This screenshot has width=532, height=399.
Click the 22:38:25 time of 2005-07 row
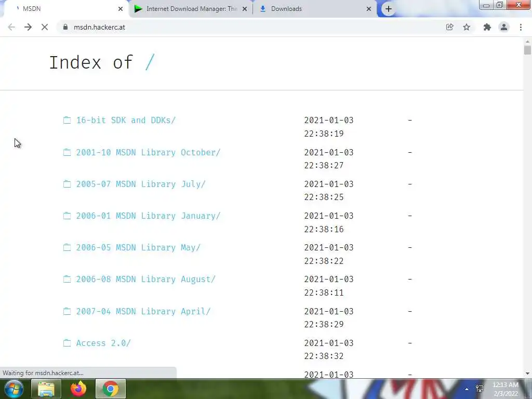point(324,197)
